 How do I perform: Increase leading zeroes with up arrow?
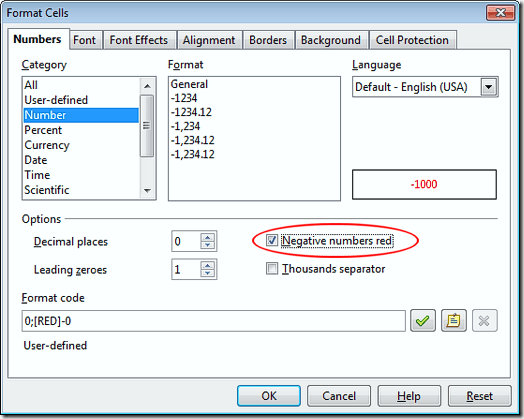point(208,265)
